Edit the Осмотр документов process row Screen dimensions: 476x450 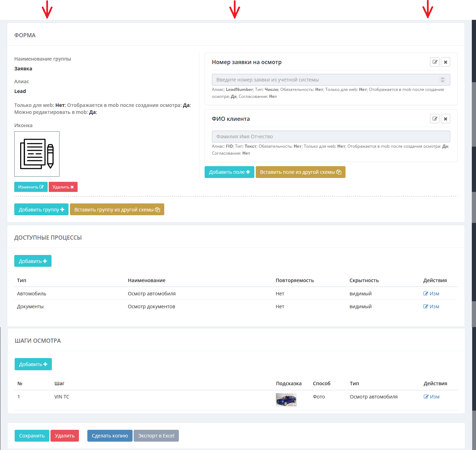click(x=431, y=307)
